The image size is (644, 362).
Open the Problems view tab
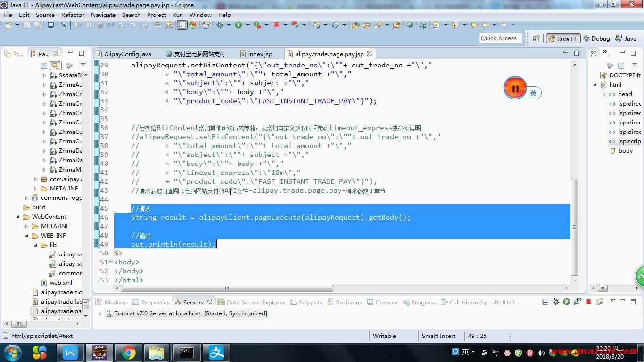344,302
